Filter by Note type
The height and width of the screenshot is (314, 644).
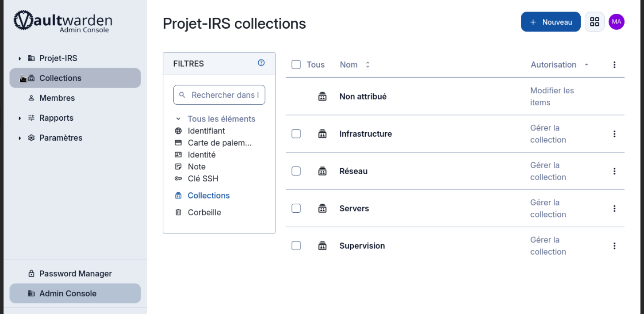point(197,167)
